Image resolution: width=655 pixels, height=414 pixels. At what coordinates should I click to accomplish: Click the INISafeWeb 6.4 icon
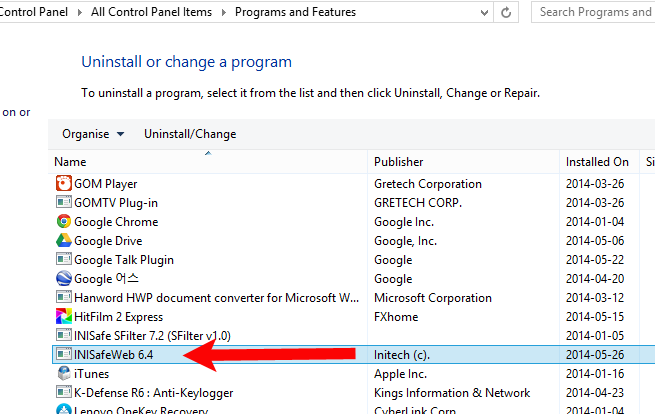[63, 354]
